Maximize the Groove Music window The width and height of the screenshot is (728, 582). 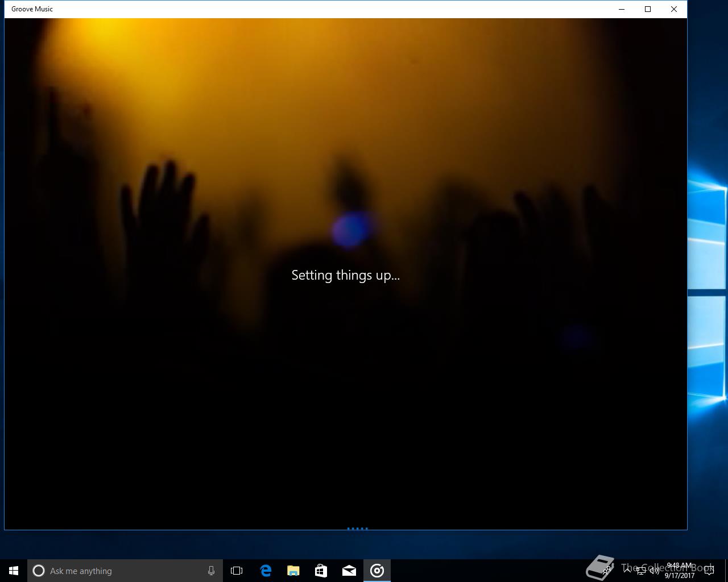(x=648, y=9)
